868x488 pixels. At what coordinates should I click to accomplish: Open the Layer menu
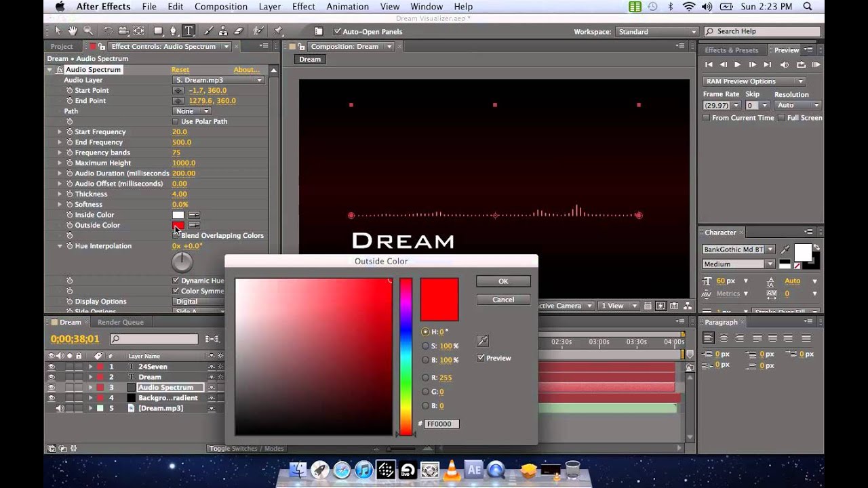(x=270, y=7)
